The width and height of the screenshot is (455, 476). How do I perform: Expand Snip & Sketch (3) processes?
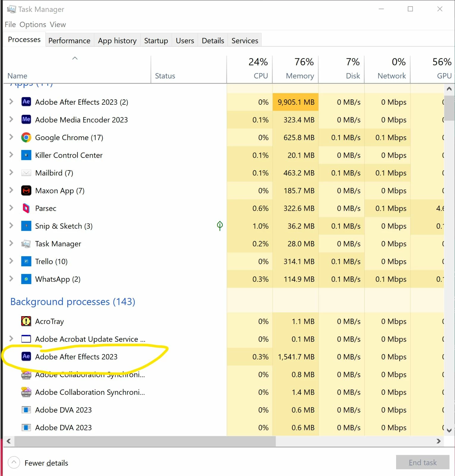[11, 226]
